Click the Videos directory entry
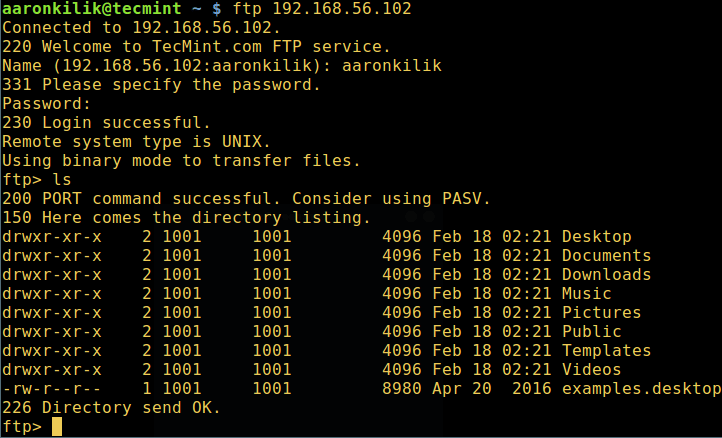Image resolution: width=722 pixels, height=438 pixels. pos(591,370)
